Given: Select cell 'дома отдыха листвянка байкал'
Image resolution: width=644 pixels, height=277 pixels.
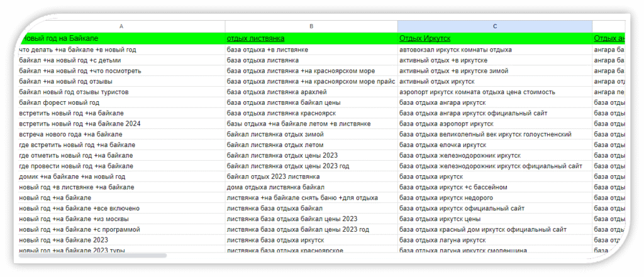Looking at the screenshot, I should coord(311,187).
